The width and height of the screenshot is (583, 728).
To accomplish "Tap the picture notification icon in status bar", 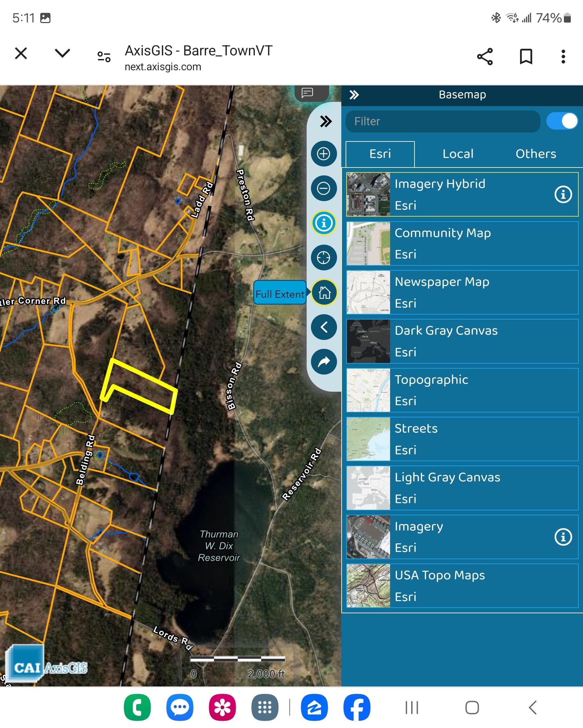I will pyautogui.click(x=45, y=18).
